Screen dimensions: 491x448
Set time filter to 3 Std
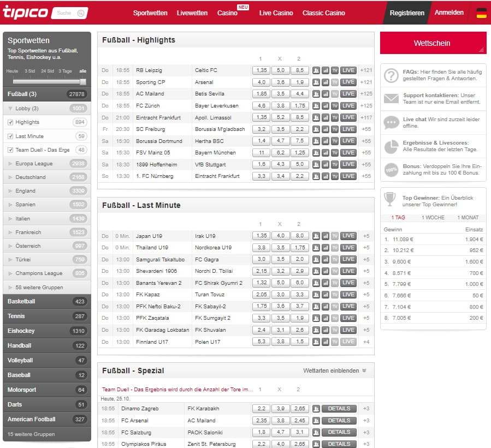point(29,71)
